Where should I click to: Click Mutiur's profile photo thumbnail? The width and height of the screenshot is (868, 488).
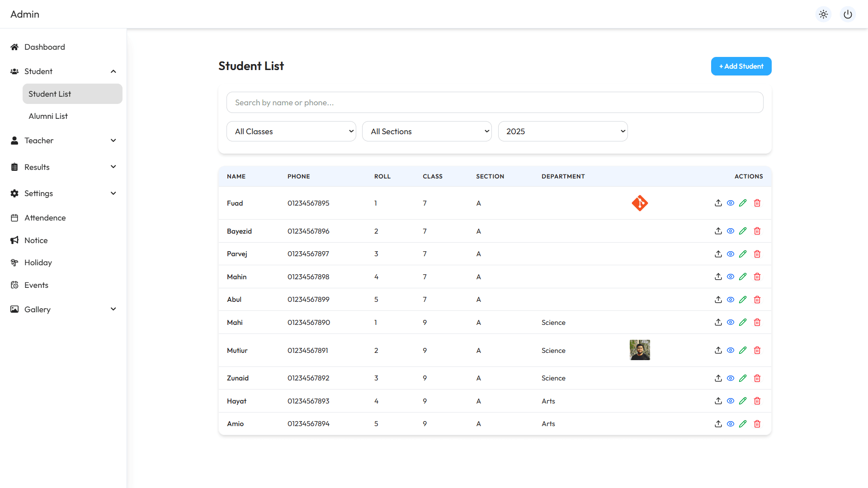coord(640,350)
